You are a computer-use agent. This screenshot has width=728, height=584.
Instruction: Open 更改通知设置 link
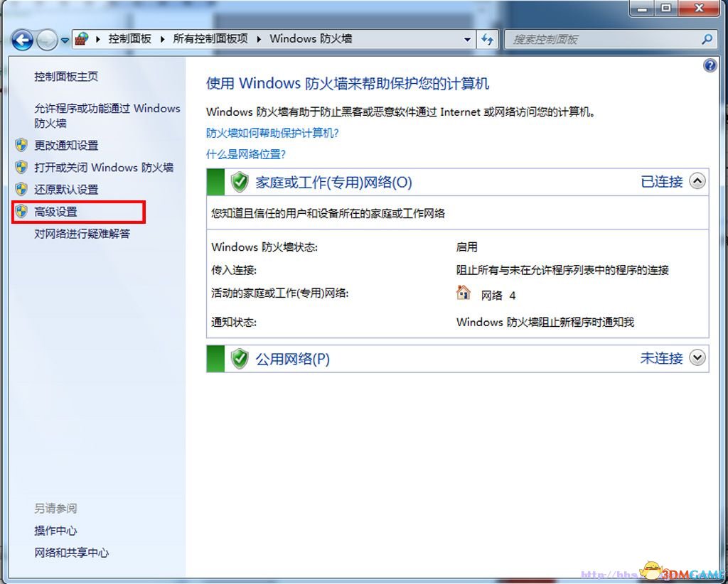point(66,145)
